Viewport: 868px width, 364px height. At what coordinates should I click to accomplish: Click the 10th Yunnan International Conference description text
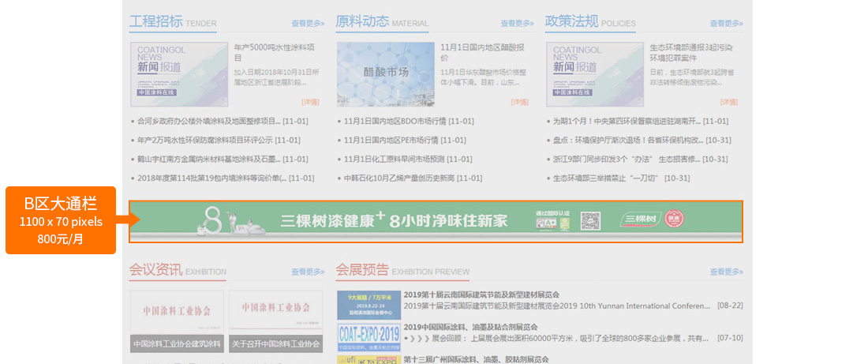tap(557, 306)
